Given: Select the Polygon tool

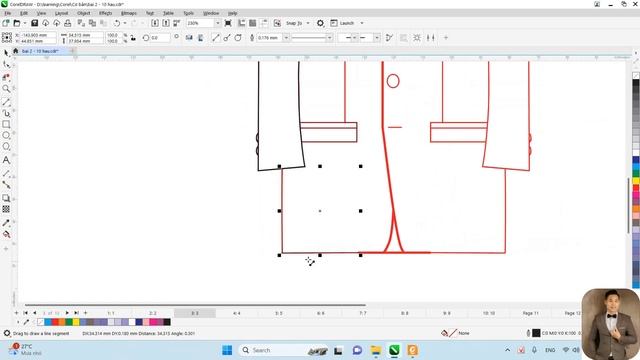Looking at the screenshot, I should pyautogui.click(x=6, y=147).
